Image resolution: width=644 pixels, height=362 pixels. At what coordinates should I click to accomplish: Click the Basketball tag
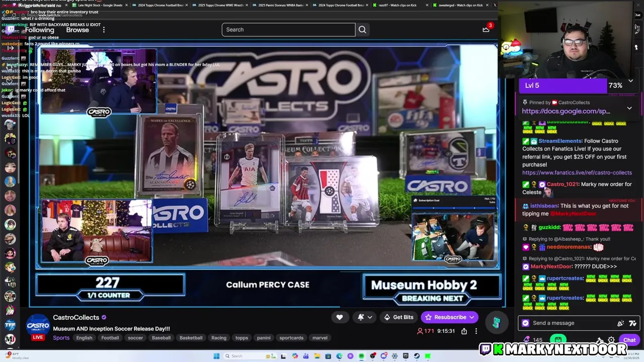coord(191,338)
